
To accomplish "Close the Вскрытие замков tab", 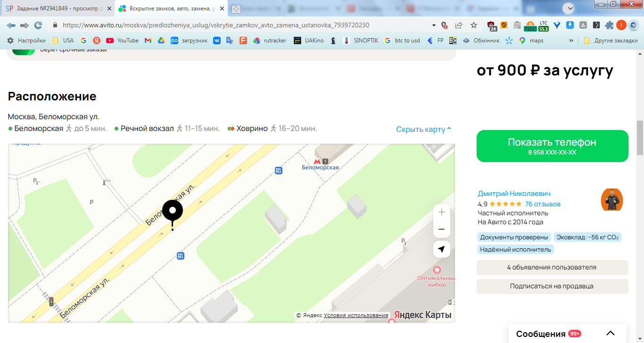I will 222,8.
